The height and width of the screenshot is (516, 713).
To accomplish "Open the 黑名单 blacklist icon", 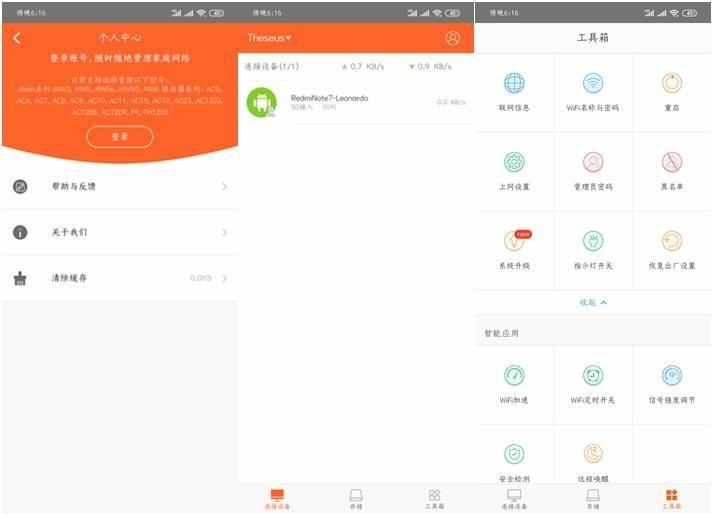I will click(x=672, y=162).
